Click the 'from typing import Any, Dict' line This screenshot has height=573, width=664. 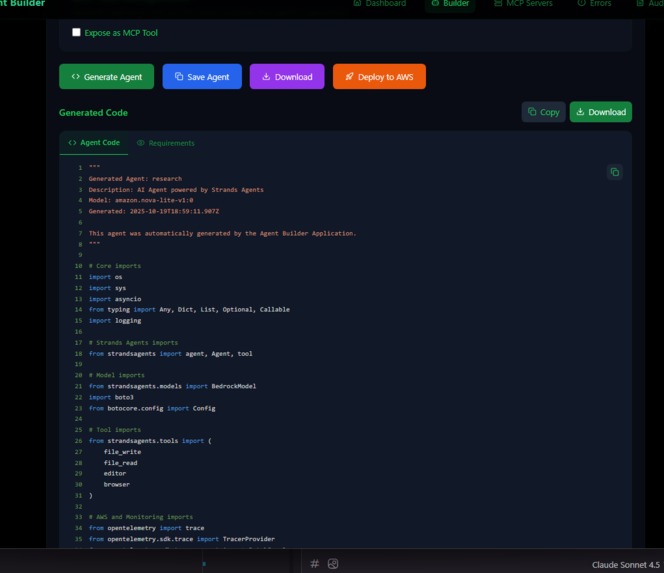[x=189, y=310]
